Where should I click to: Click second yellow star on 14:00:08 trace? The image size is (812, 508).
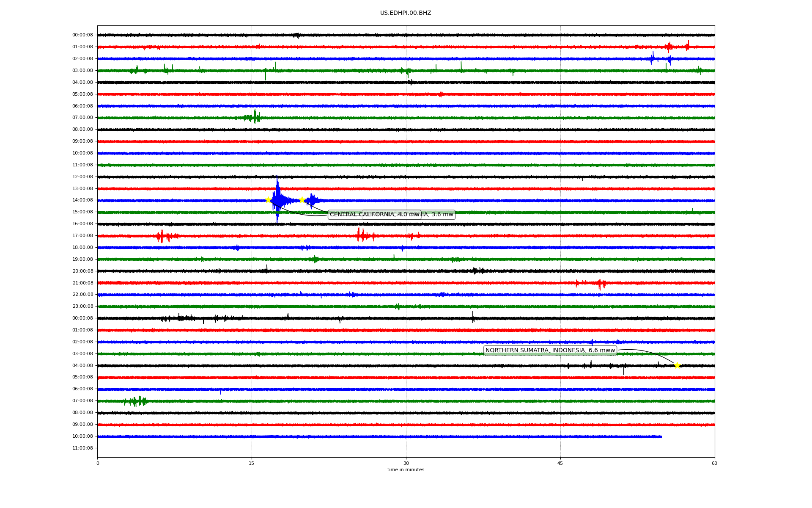pyautogui.click(x=302, y=200)
